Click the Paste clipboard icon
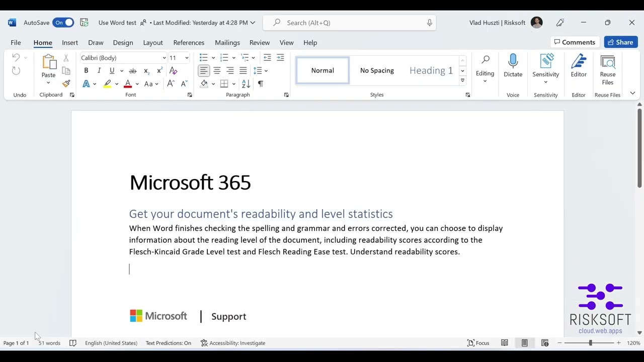The width and height of the screenshot is (644, 362). coord(49,62)
